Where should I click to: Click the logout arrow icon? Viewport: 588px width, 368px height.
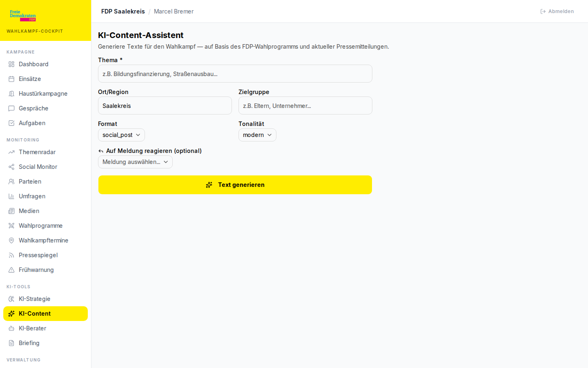[543, 11]
